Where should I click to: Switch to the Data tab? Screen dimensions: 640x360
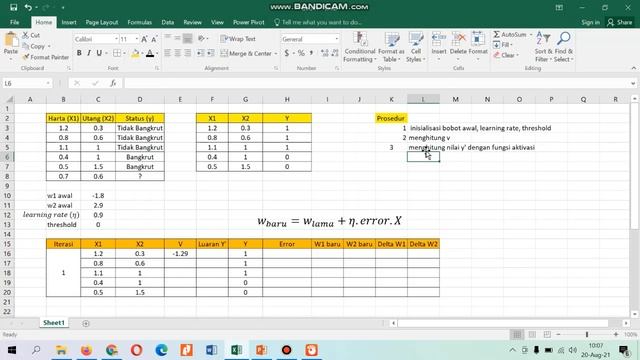167,22
